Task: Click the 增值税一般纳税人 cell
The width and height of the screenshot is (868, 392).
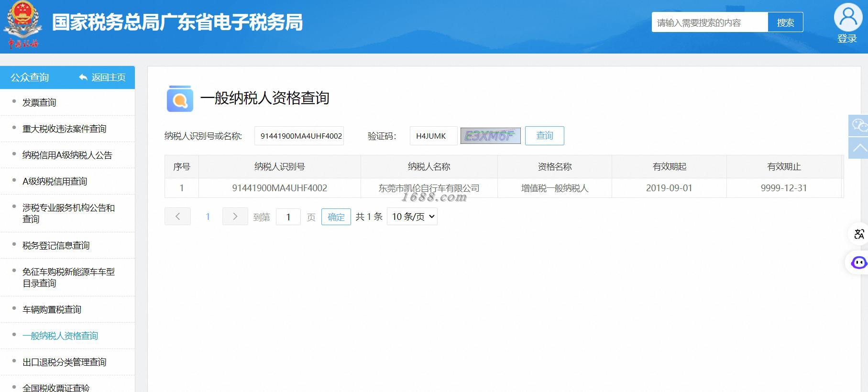Action: click(555, 188)
